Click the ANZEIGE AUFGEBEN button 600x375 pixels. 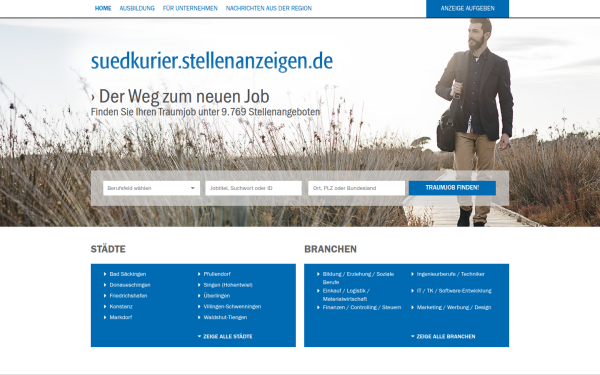[467, 8]
